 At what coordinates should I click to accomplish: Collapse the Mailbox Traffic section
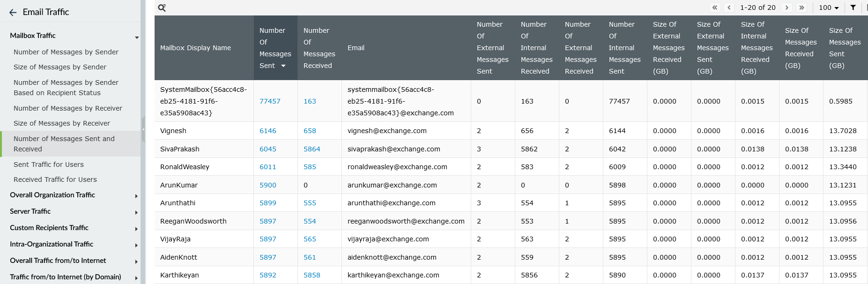tap(136, 37)
